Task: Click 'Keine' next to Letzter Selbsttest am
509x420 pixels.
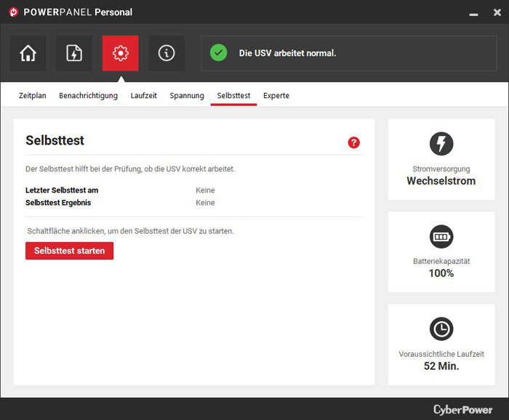Action: [x=205, y=190]
